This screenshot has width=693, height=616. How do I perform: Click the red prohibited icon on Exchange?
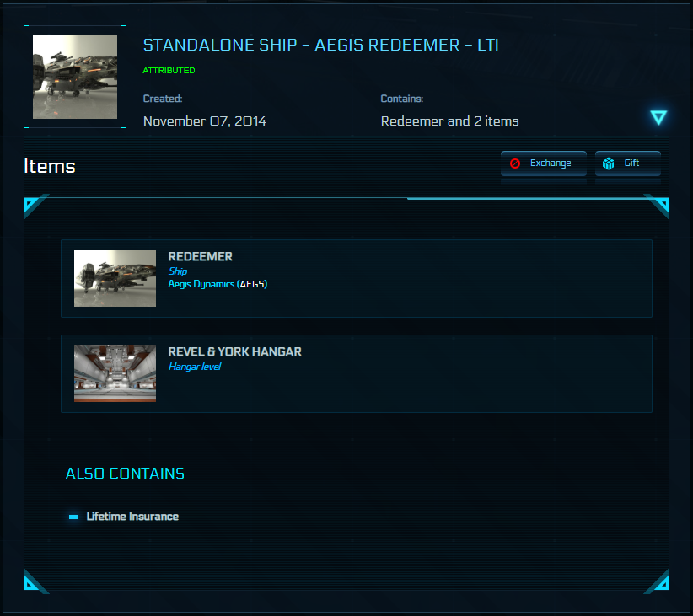515,163
